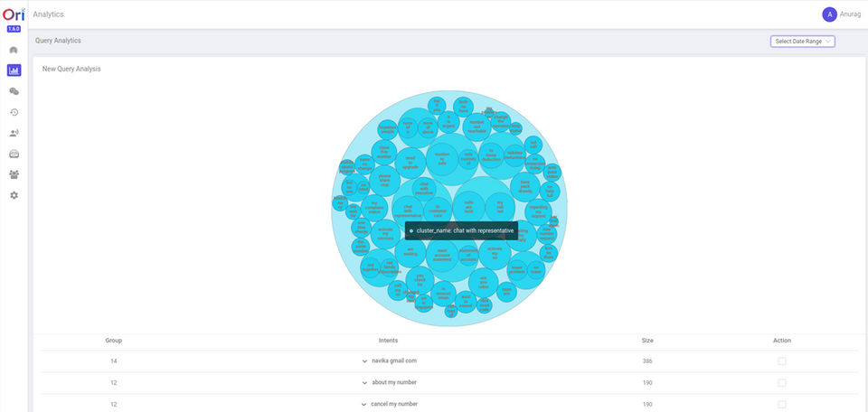The image size is (868, 412).
Task: Open the Anurag user profile menu
Action: [x=842, y=15]
